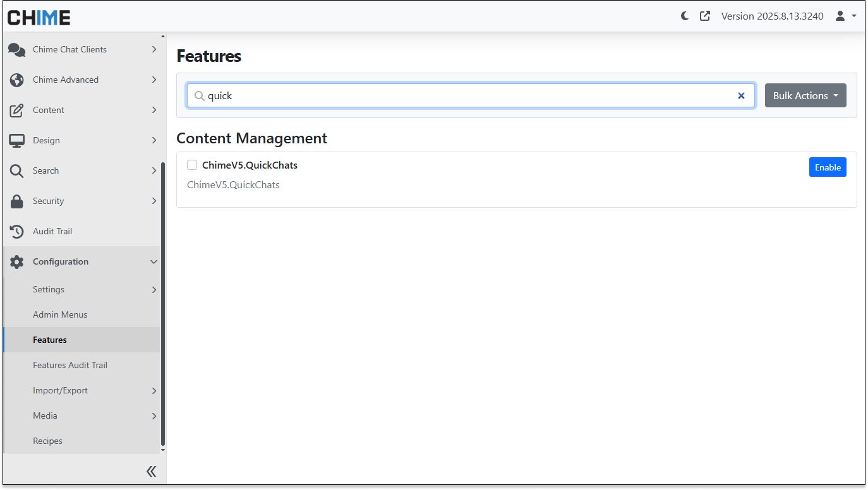Click the Chime Chat Clients speech bubbles icon
868x490 pixels.
[x=17, y=50]
